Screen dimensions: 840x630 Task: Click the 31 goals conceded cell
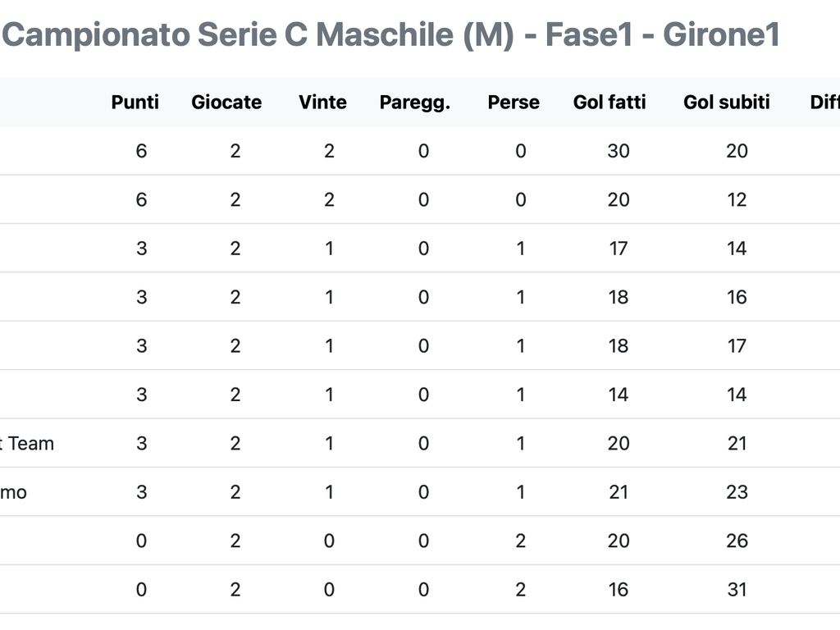pyautogui.click(x=737, y=590)
